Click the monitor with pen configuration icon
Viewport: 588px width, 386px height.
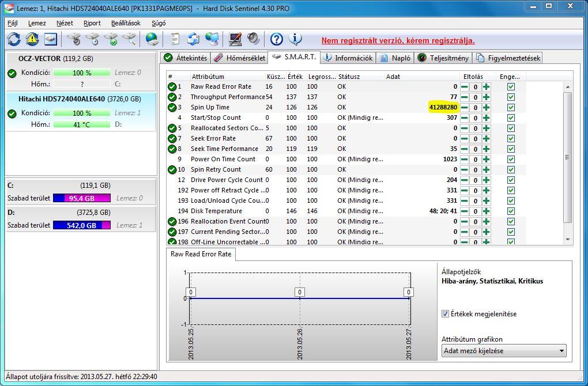click(235, 39)
